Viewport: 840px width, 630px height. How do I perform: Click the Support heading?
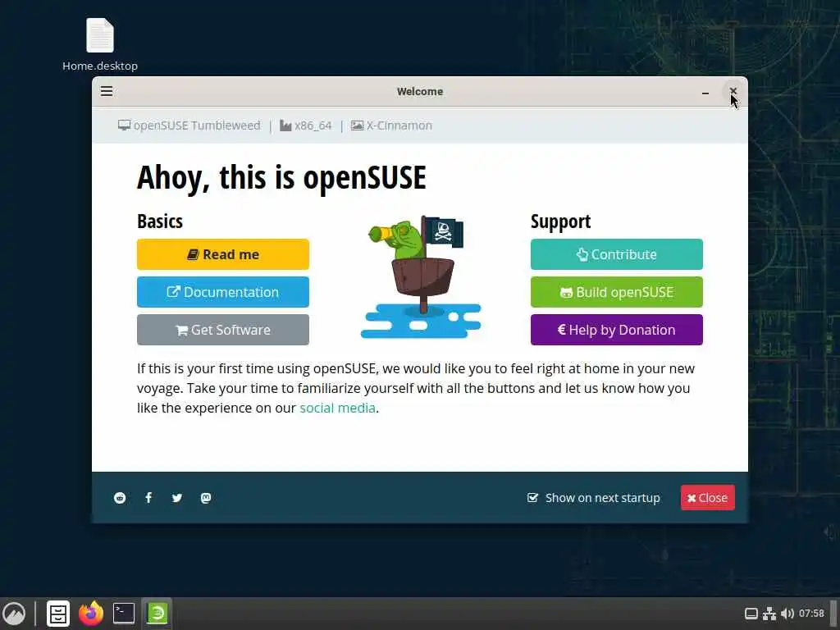point(560,221)
